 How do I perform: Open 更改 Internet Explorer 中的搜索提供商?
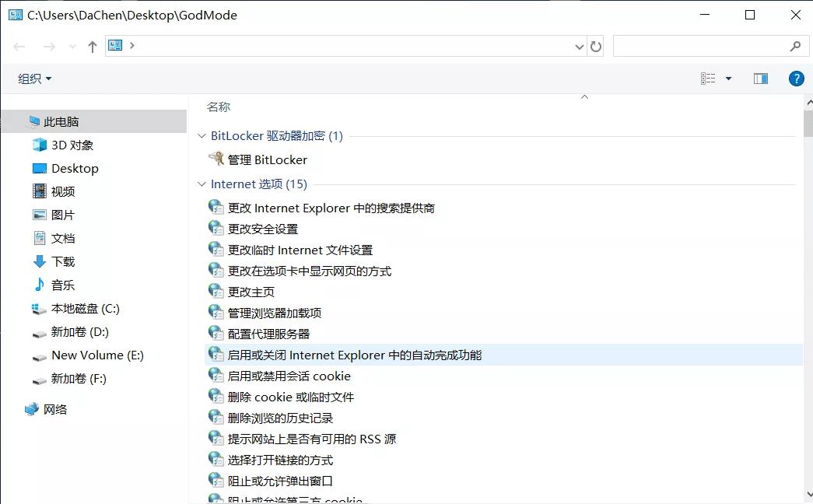pyautogui.click(x=331, y=208)
